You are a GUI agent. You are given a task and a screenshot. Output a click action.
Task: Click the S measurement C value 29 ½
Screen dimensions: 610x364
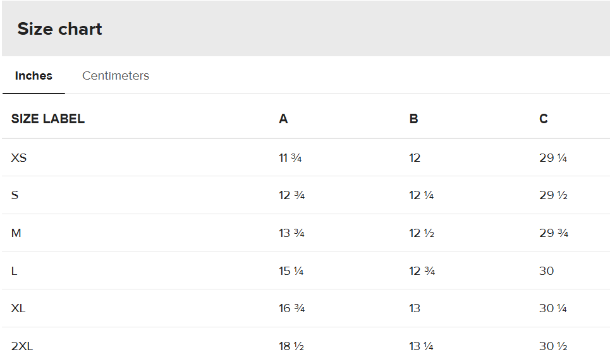point(553,195)
